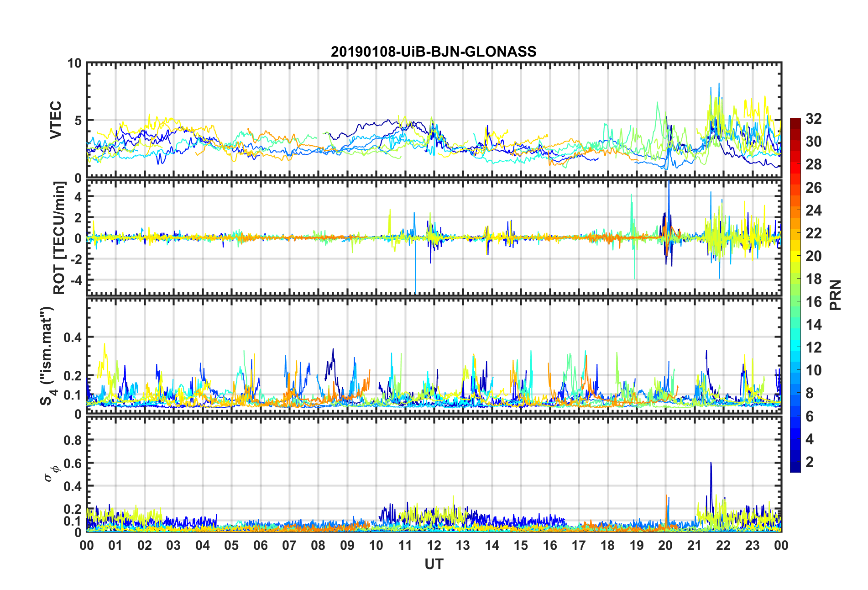The image size is (868, 590).
Task: Click the "-4" tick on the ROT axis
Action: pyautogui.click(x=76, y=279)
